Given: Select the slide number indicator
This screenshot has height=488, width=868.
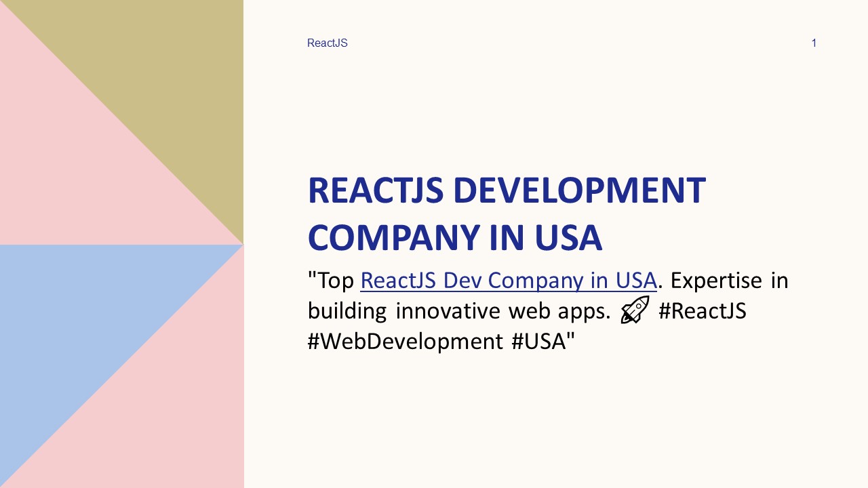Looking at the screenshot, I should pos(814,43).
